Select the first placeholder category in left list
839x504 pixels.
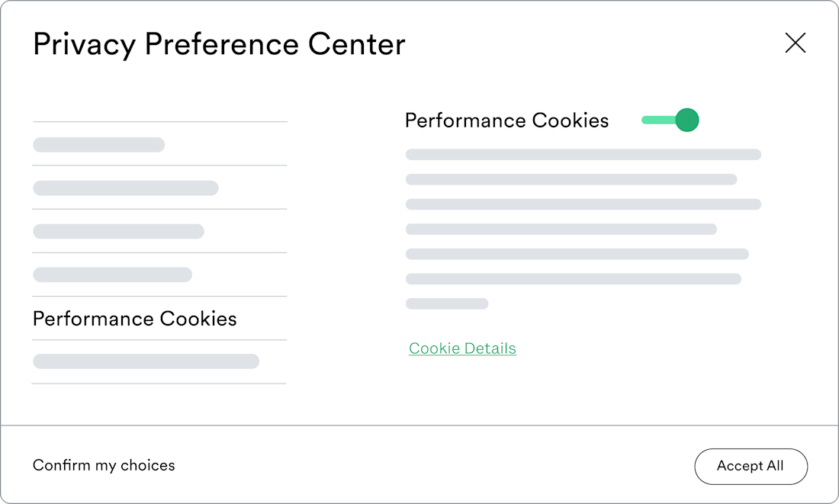(99, 144)
